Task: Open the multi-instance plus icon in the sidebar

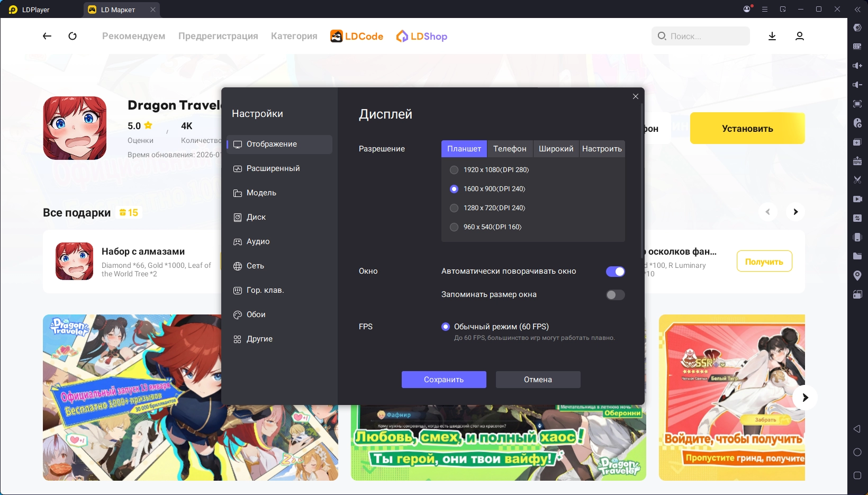Action: [857, 142]
